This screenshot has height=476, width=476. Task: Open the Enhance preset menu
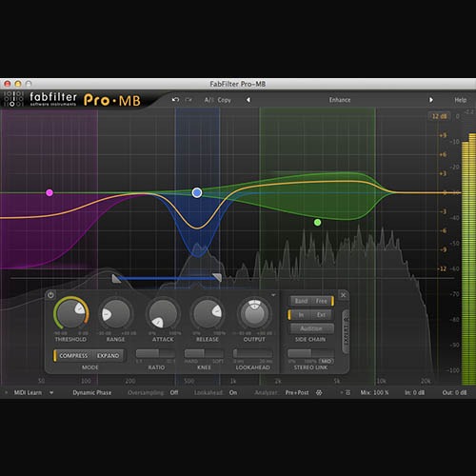pyautogui.click(x=340, y=100)
